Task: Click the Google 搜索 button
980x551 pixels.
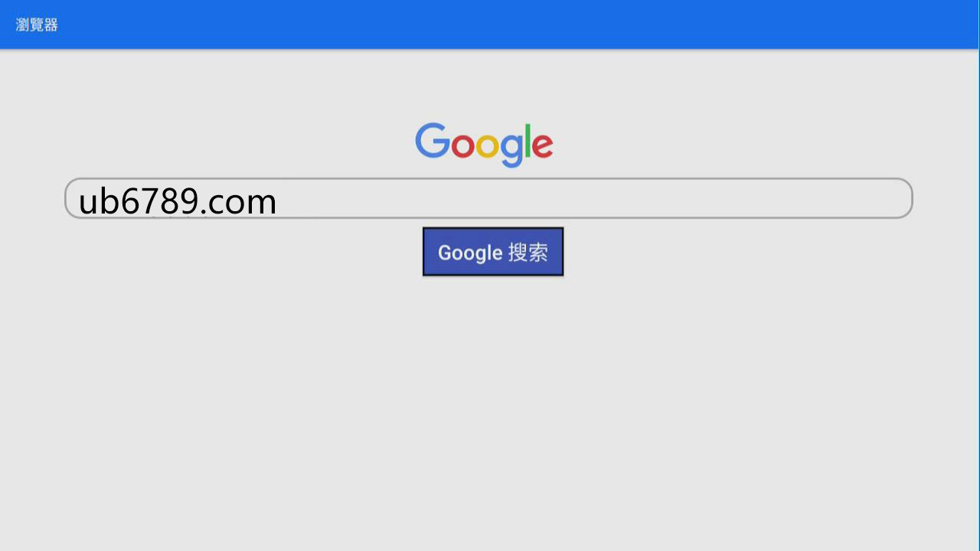Action: pos(493,252)
